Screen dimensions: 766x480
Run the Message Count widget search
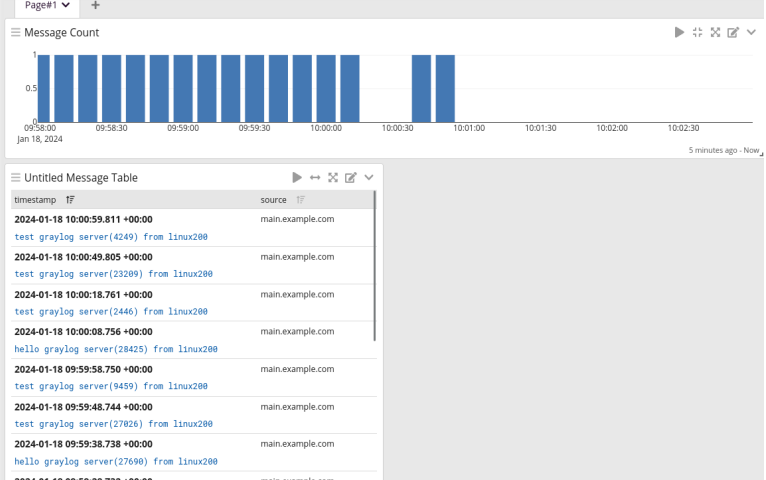[x=679, y=32]
